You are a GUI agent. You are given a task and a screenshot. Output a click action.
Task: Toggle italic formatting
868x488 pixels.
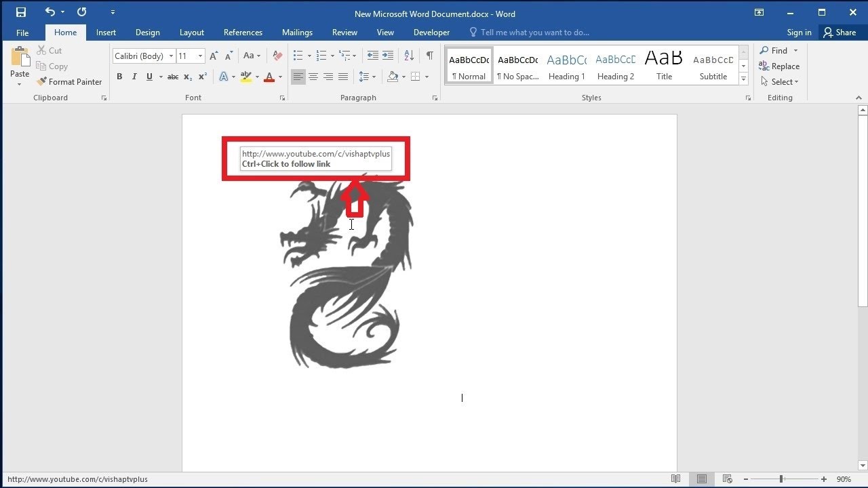click(x=134, y=77)
